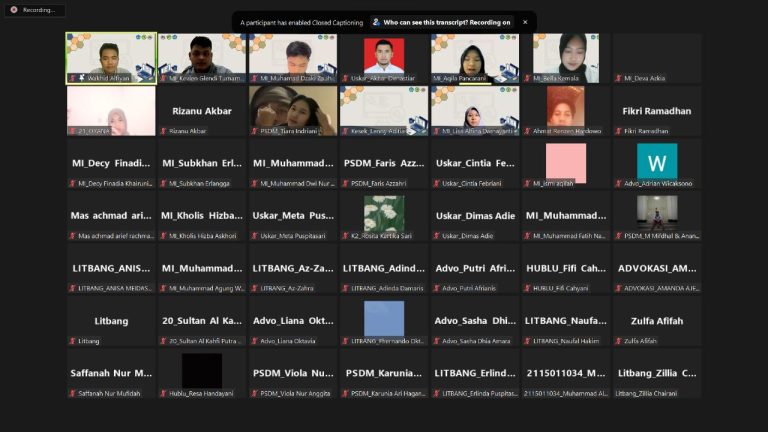Dismiss the closed captioning notification banner
Viewport: 768px width, 432px height.
click(x=524, y=22)
